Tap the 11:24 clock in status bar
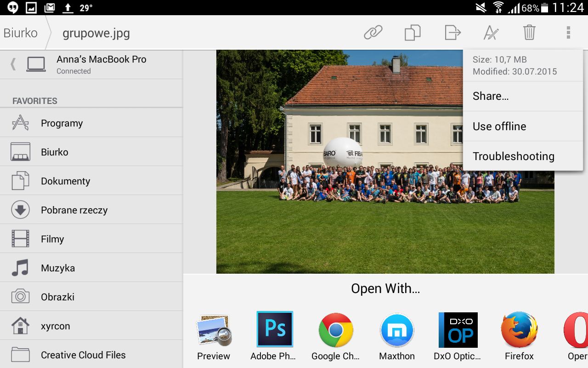This screenshot has width=588, height=368. (568, 8)
